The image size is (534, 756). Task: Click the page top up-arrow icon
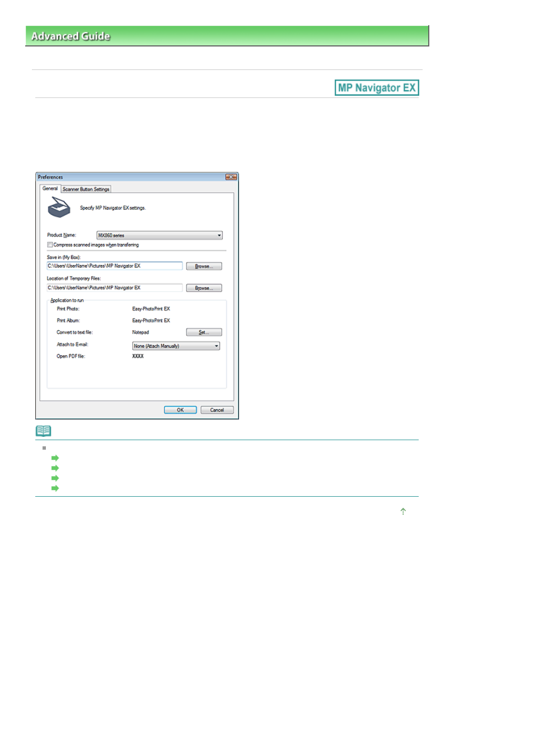pos(403,511)
